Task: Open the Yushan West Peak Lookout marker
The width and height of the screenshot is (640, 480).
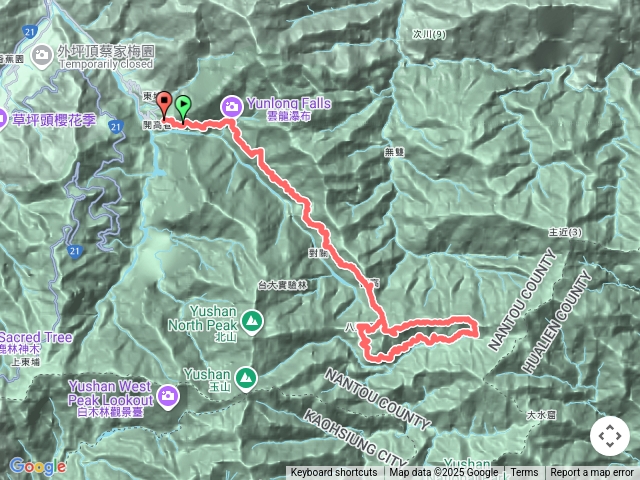Action: click(168, 396)
